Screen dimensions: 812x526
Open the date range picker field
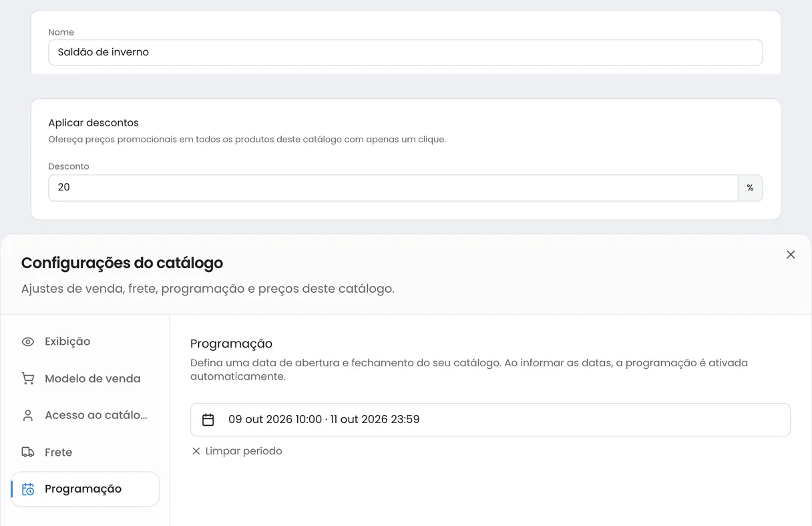490,420
